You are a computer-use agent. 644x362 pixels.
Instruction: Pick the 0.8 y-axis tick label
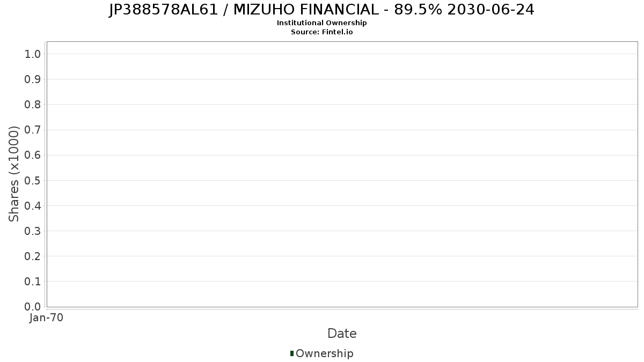32,105
